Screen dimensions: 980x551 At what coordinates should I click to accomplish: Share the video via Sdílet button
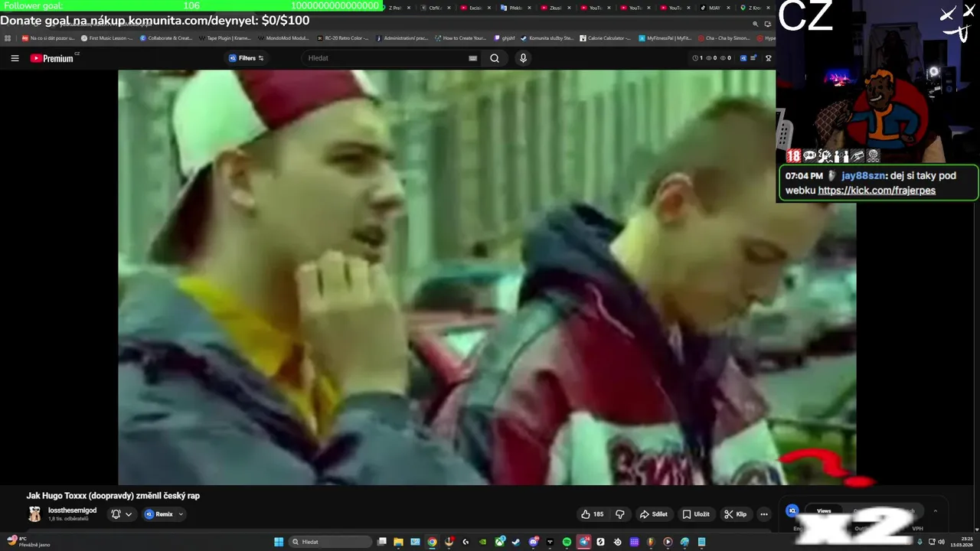[653, 514]
